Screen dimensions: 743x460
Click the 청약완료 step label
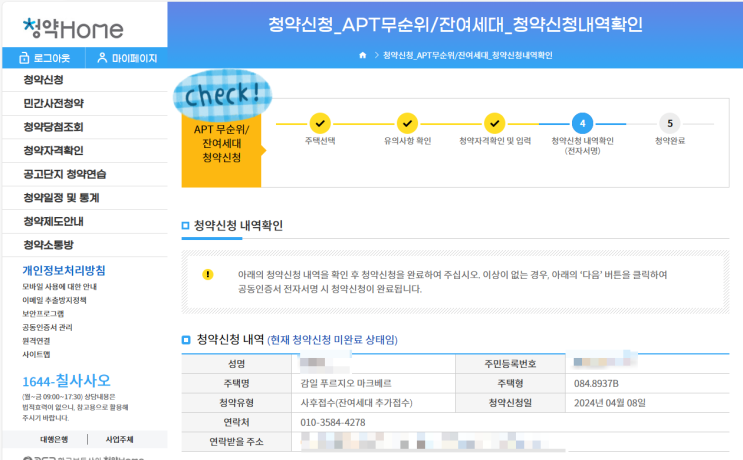670,141
